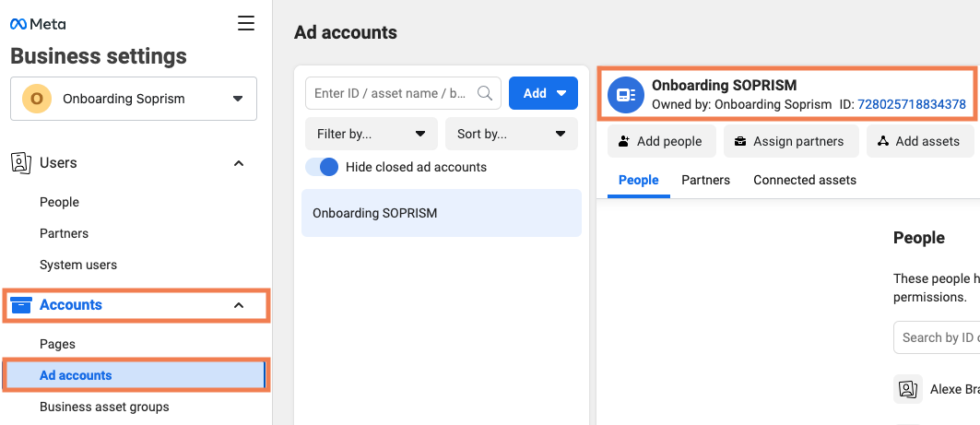Click the Onboarding SOPRISM ad account avatar icon
980x425 pixels.
(626, 95)
